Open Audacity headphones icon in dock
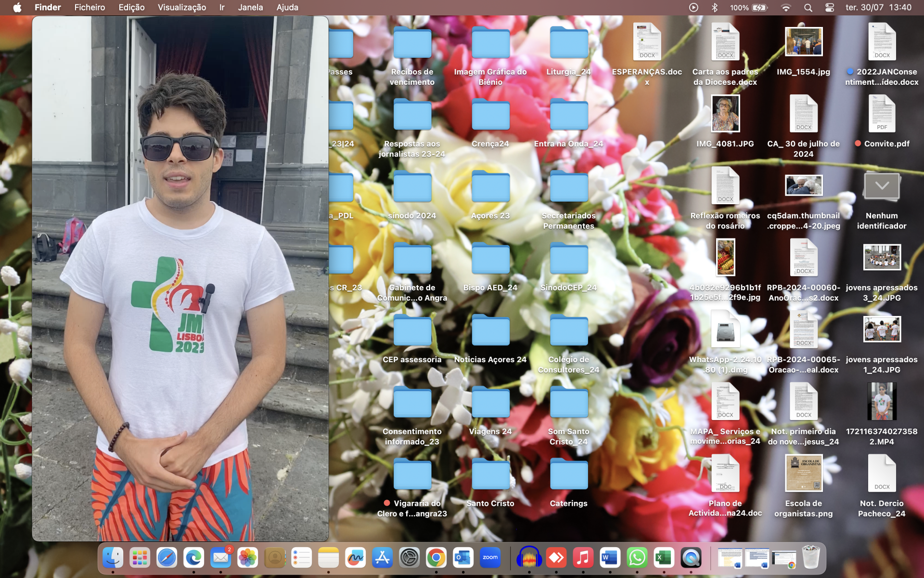This screenshot has width=924, height=578. pyautogui.click(x=529, y=558)
